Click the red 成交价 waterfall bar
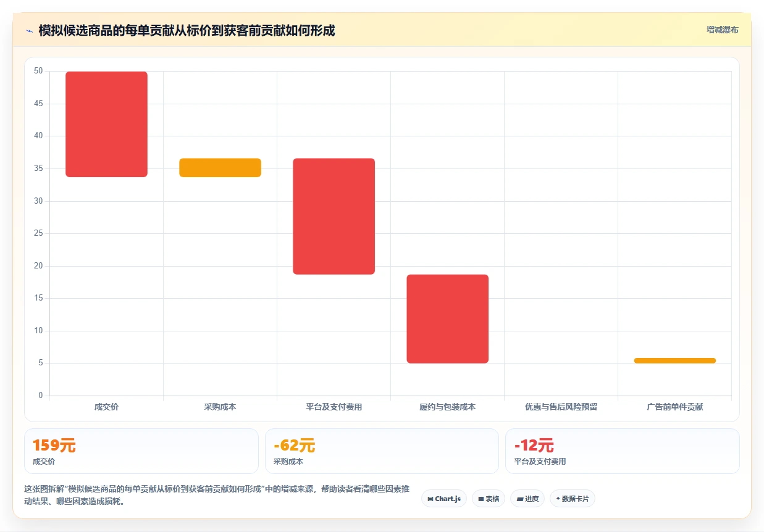764x532 pixels. [106, 124]
